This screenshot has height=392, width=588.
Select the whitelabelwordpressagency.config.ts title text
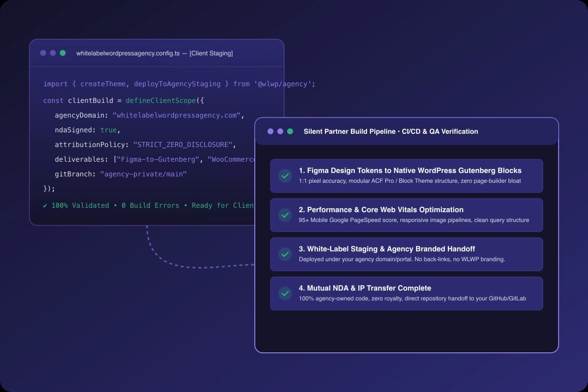coord(154,53)
